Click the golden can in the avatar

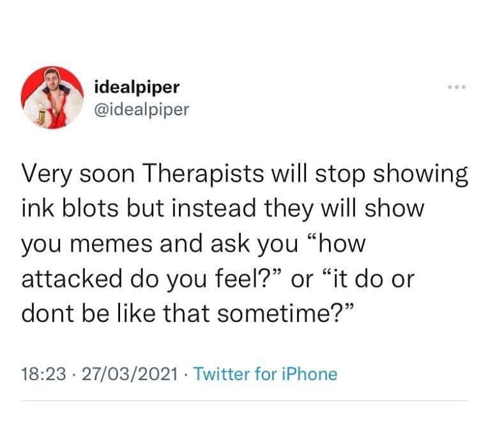pos(42,117)
